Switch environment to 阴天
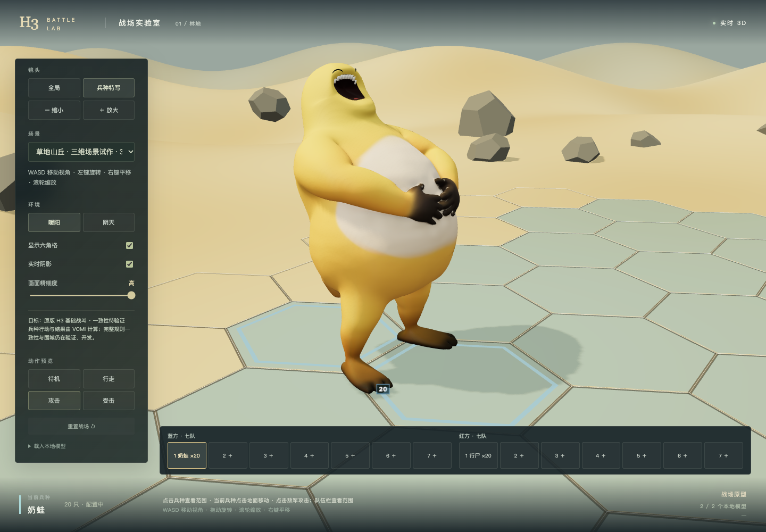Screen dimensions: 766x532 [109, 222]
